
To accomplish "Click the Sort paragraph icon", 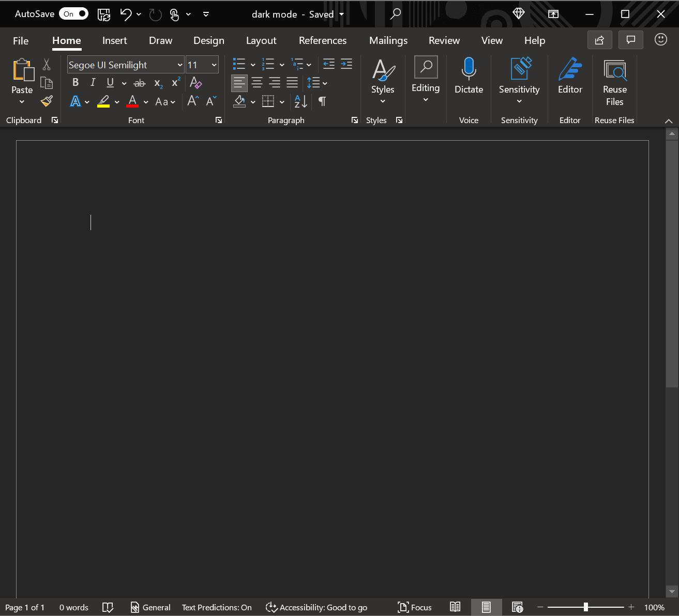I will 299,101.
